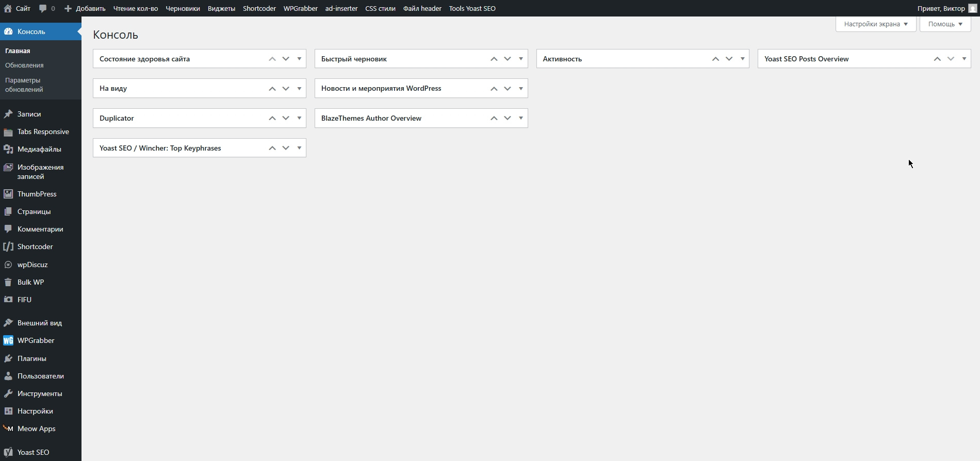
Task: Click the Tabs Responsive folder icon
Action: pyautogui.click(x=8, y=131)
